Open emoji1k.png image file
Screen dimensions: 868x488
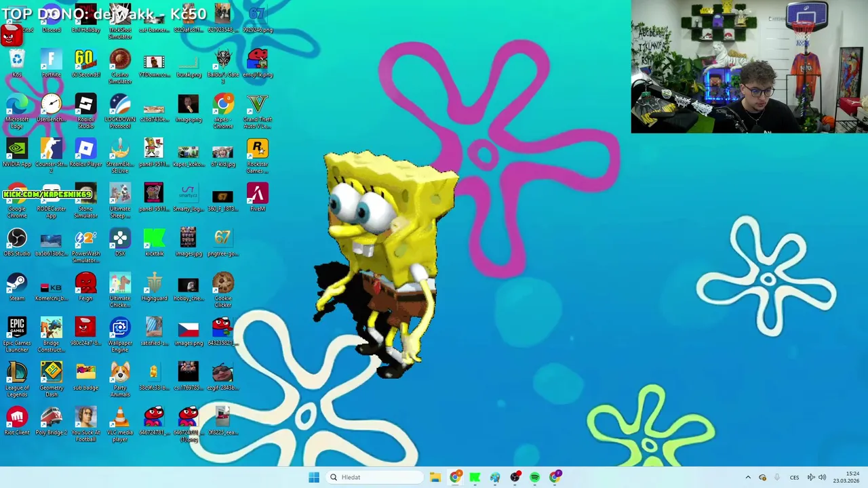tap(258, 63)
